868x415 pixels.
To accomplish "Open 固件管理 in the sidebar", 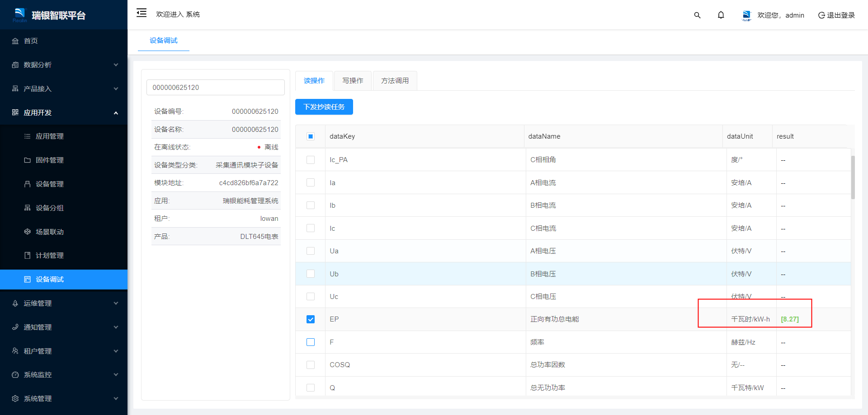I will pos(64,160).
